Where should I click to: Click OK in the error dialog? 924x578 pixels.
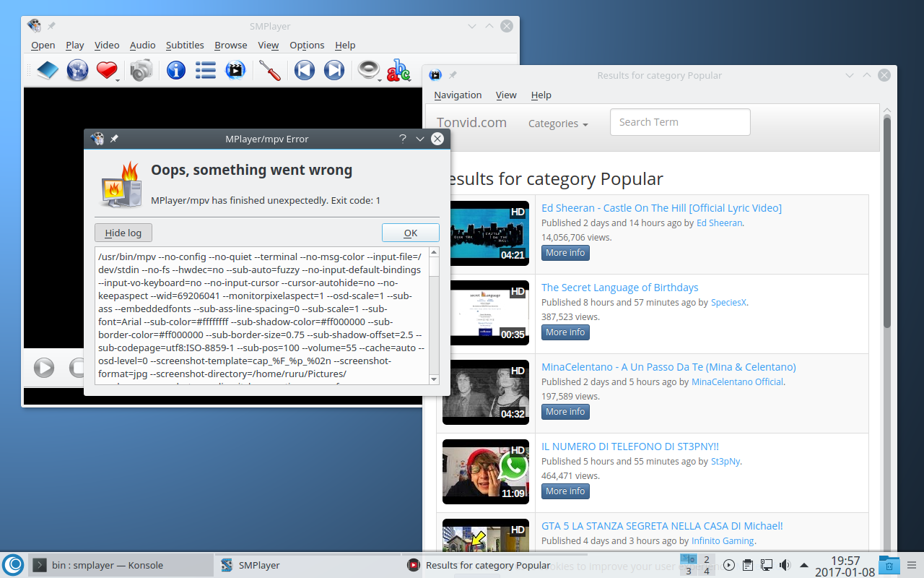[x=411, y=233]
